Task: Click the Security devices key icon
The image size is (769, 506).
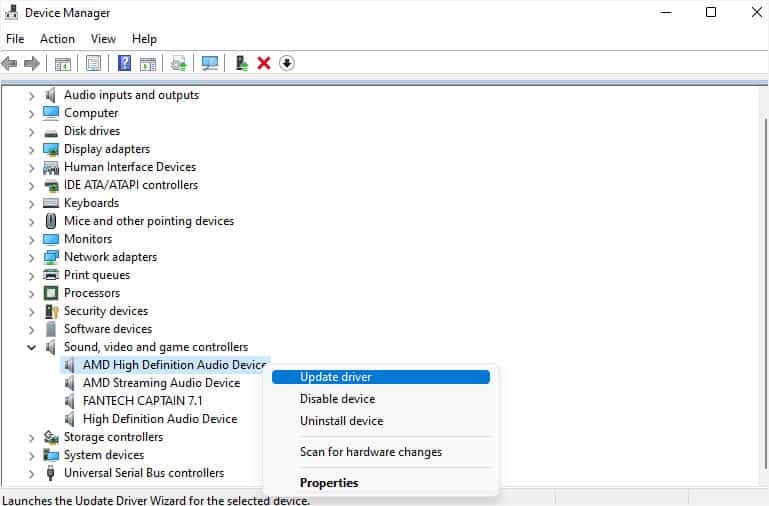Action: click(51, 311)
